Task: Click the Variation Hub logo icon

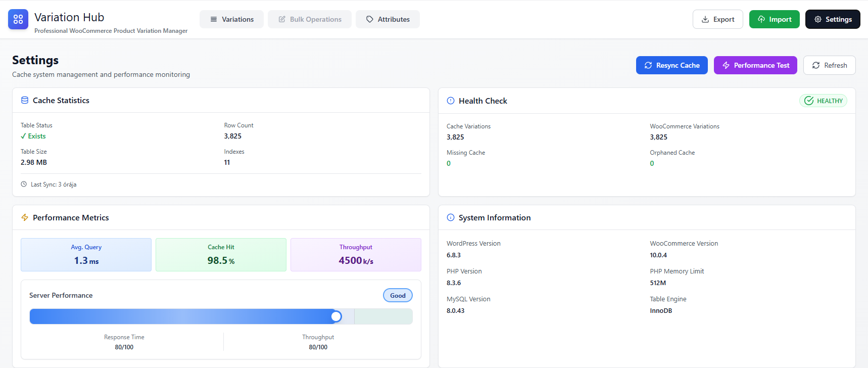Action: tap(18, 19)
